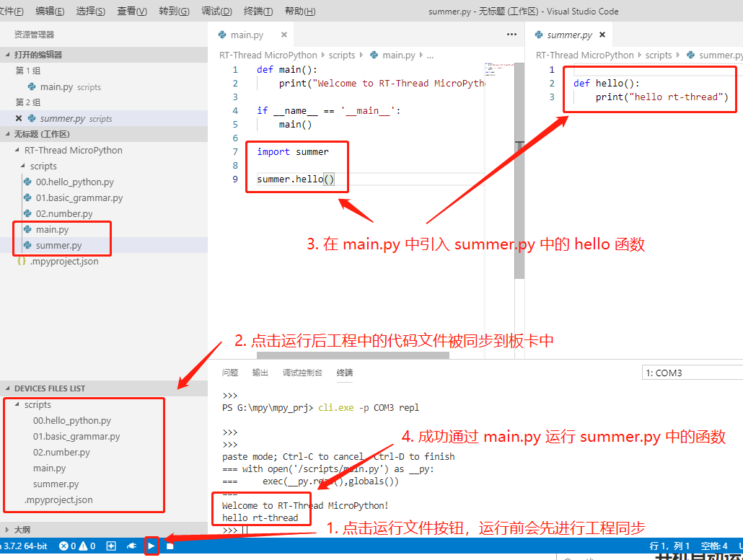
Task: Open the 终端 menu in the menu bar
Action: click(258, 12)
